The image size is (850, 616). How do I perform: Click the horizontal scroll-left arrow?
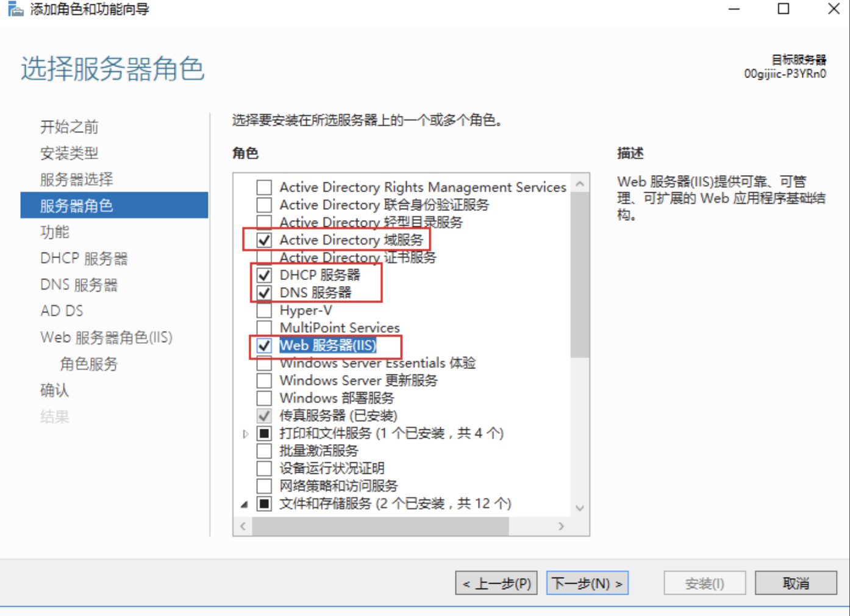243,526
